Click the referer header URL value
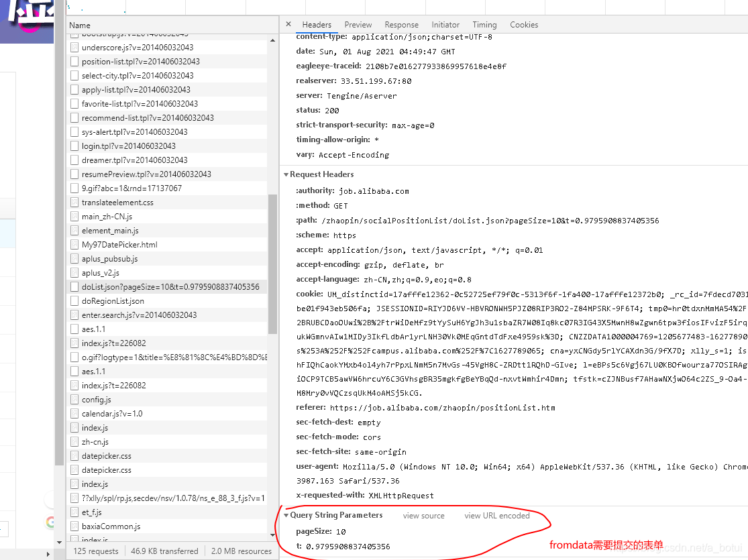748x560 pixels. coord(442,408)
